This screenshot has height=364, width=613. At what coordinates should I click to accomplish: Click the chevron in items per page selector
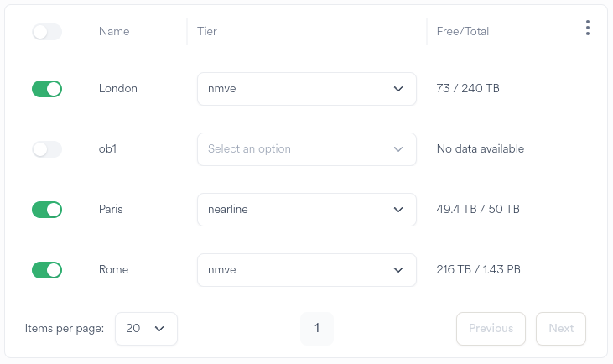pyautogui.click(x=159, y=329)
